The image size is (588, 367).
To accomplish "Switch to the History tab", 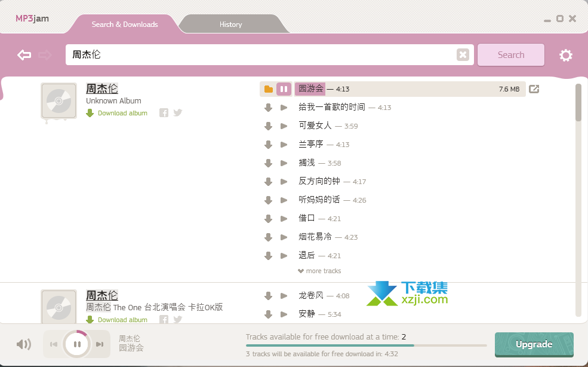I will click(x=230, y=25).
